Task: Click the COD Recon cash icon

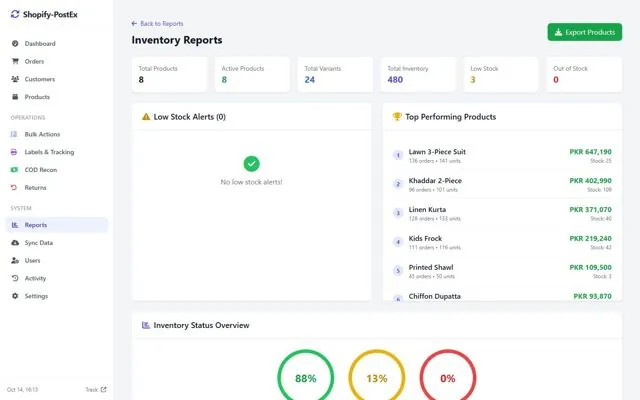Action: 14,170
